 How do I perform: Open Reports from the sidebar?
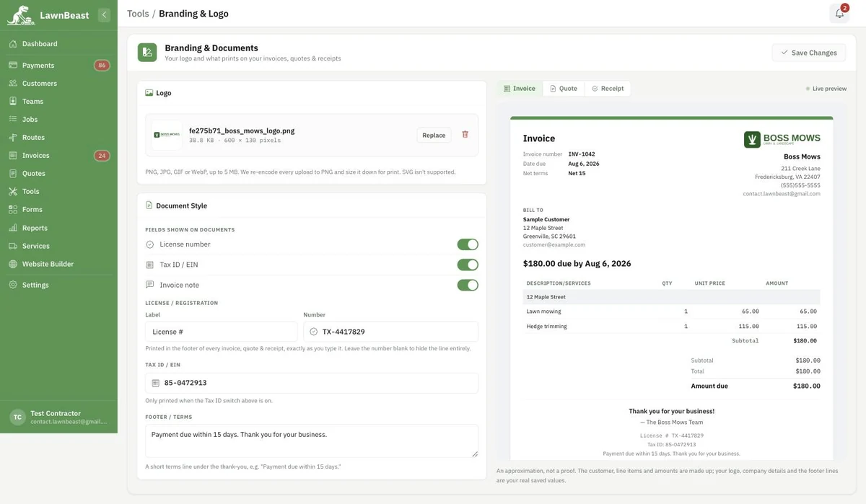[58, 228]
